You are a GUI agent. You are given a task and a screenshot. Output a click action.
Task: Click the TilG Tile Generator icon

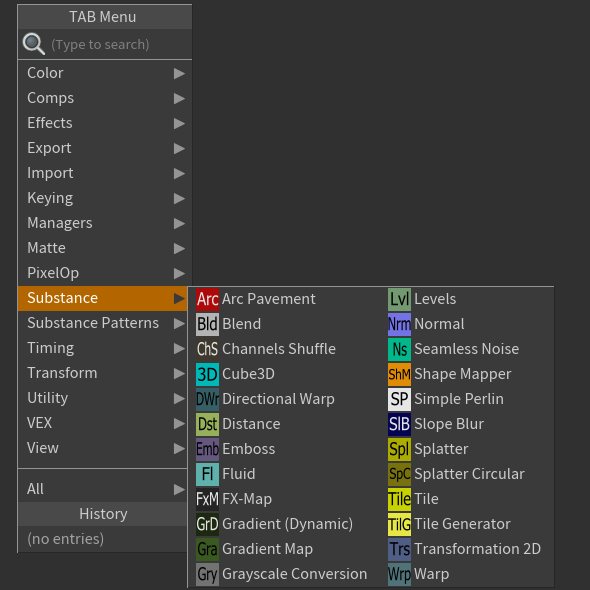point(400,524)
